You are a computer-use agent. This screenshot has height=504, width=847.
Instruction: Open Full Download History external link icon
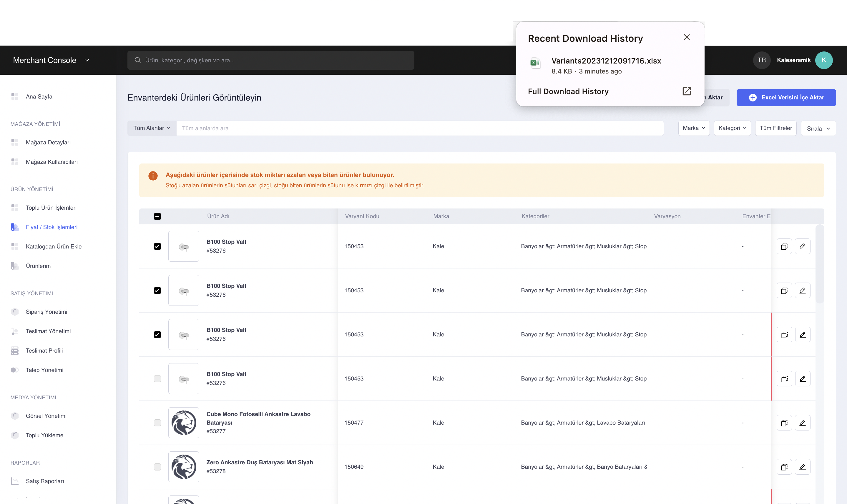pos(687,91)
